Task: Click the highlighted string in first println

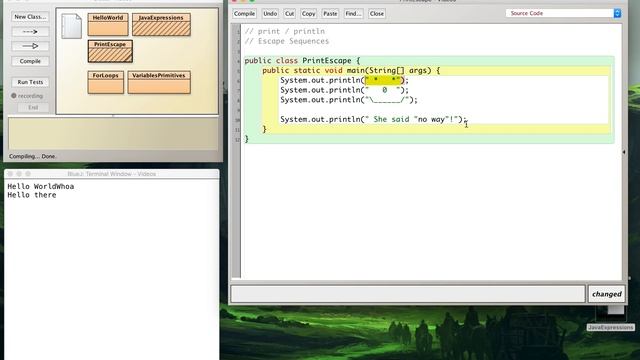Action: tap(383, 80)
